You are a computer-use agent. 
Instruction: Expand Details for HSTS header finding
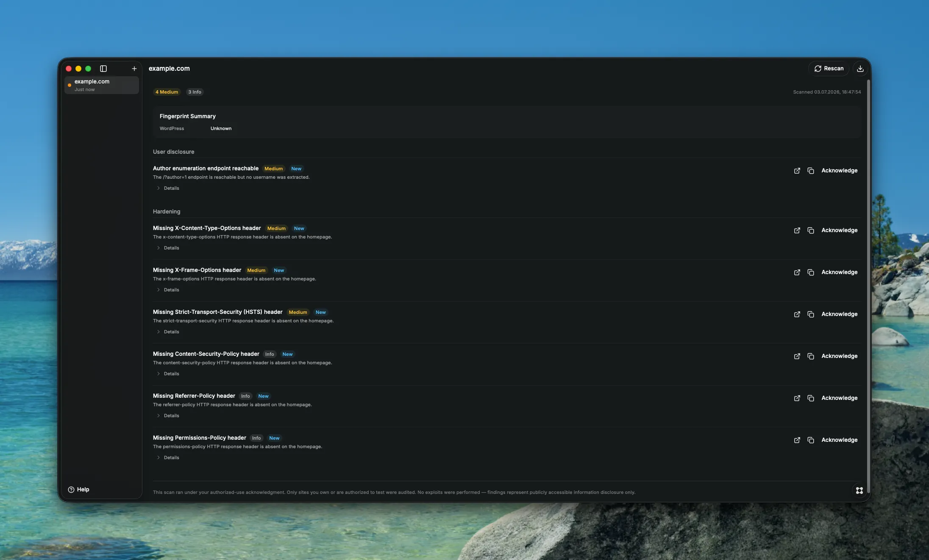(x=168, y=332)
